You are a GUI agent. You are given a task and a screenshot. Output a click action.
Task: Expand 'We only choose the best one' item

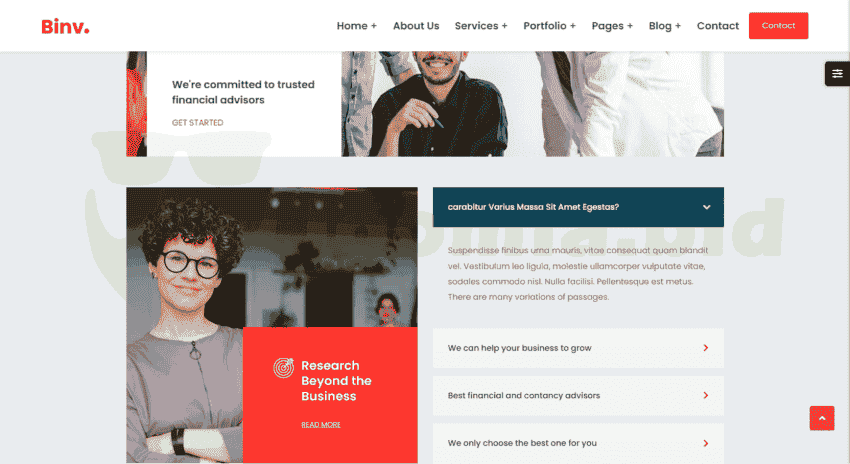pyautogui.click(x=578, y=443)
